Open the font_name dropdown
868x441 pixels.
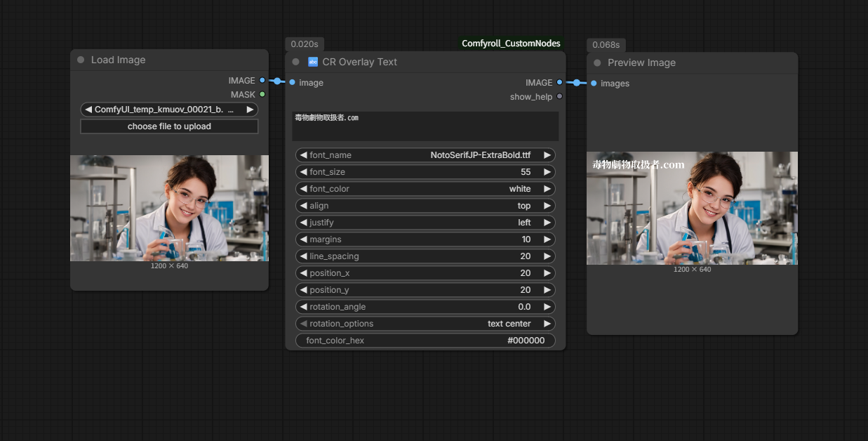tap(425, 155)
